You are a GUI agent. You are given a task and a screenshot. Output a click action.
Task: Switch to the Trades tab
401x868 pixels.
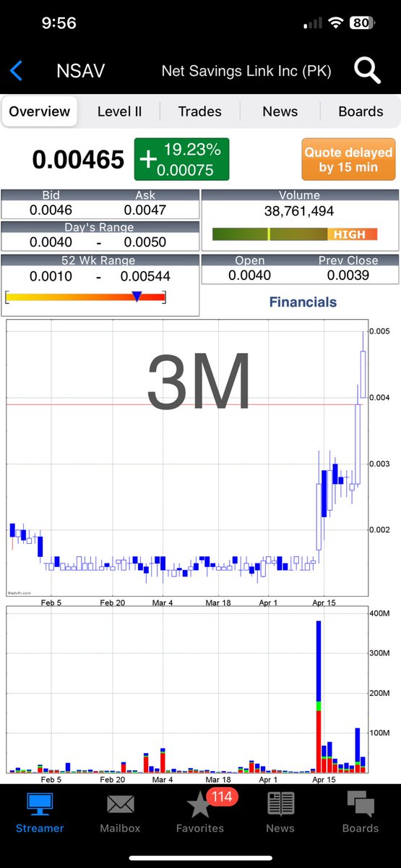click(x=199, y=111)
